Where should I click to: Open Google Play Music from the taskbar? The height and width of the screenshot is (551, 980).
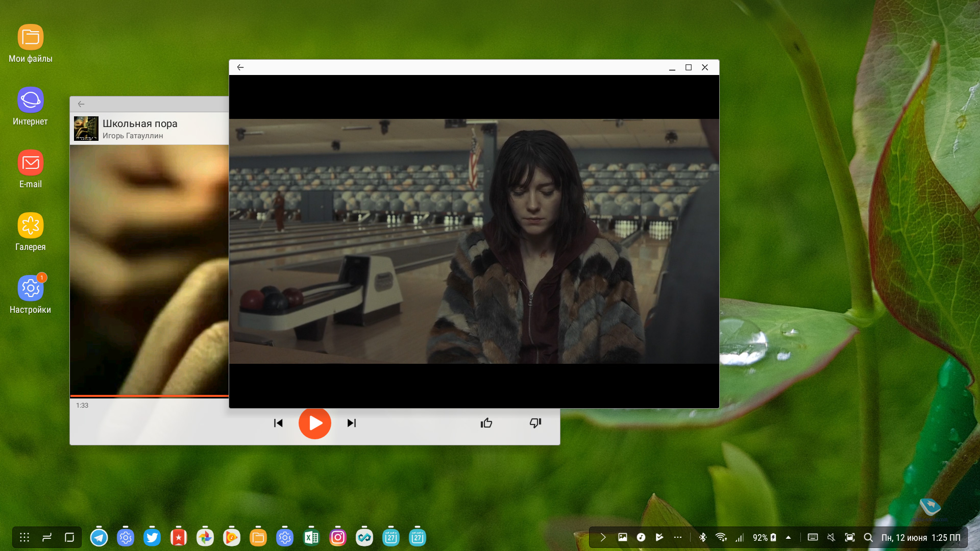point(232,537)
